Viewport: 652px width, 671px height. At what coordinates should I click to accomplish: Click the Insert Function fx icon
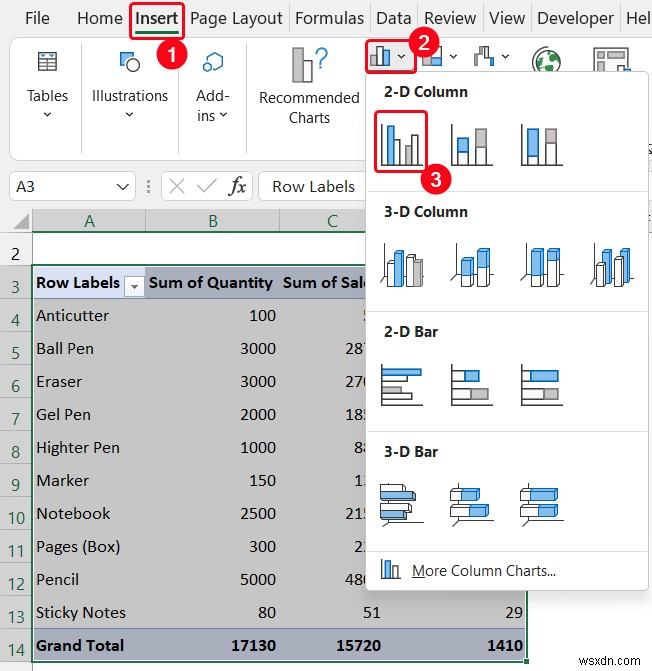[237, 187]
